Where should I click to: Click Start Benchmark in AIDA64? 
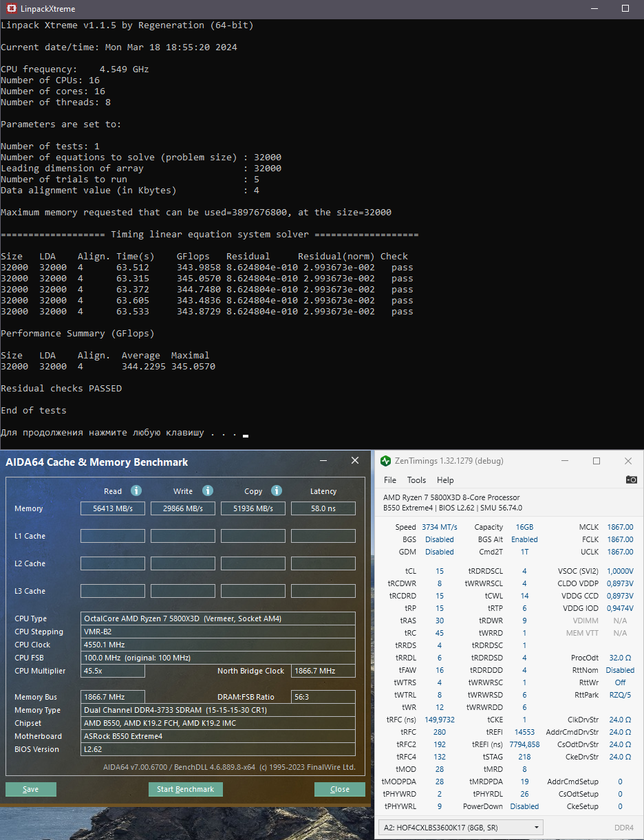[185, 789]
